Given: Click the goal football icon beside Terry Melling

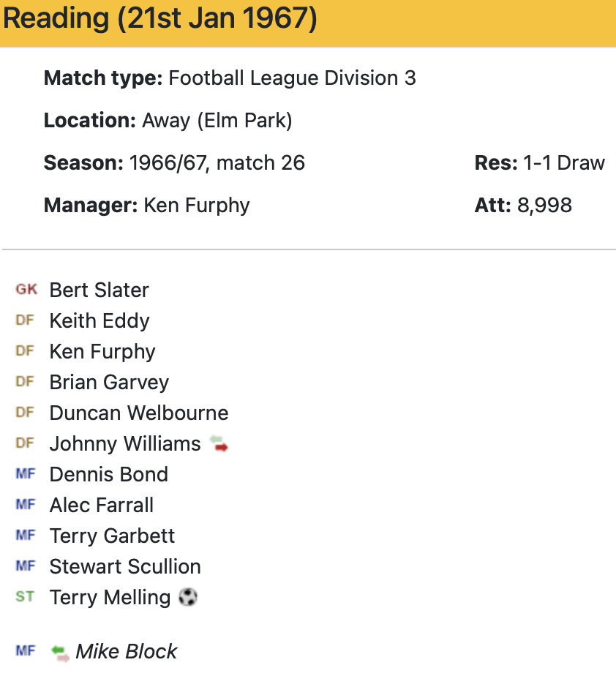Looking at the screenshot, I should (x=188, y=597).
